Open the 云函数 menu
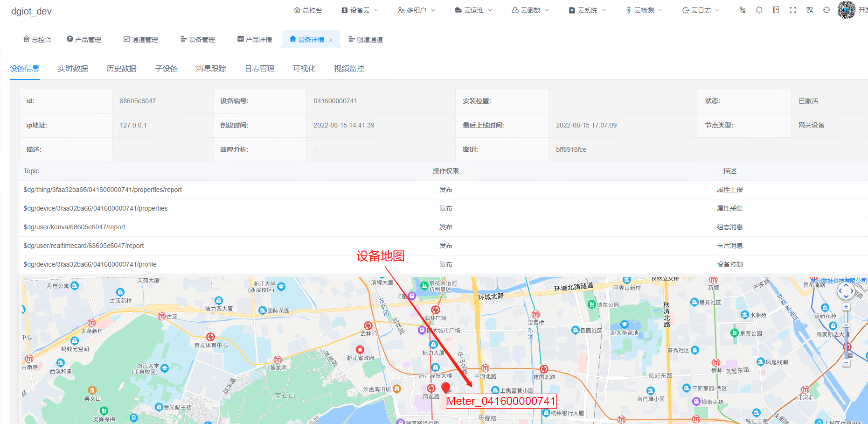 (x=529, y=10)
